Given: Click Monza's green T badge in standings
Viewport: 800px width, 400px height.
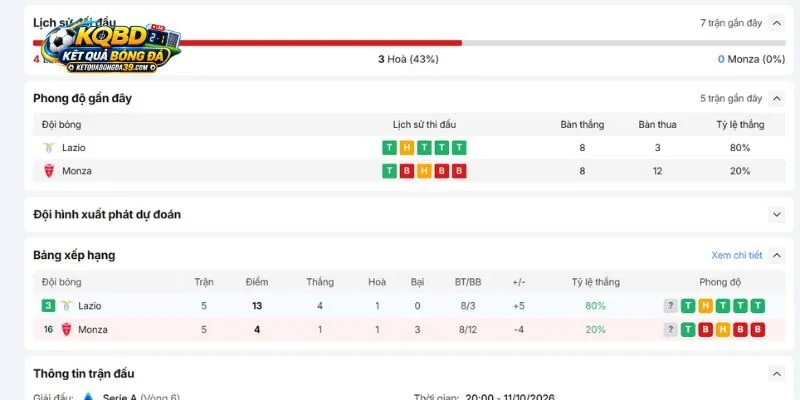Looking at the screenshot, I should (x=688, y=330).
